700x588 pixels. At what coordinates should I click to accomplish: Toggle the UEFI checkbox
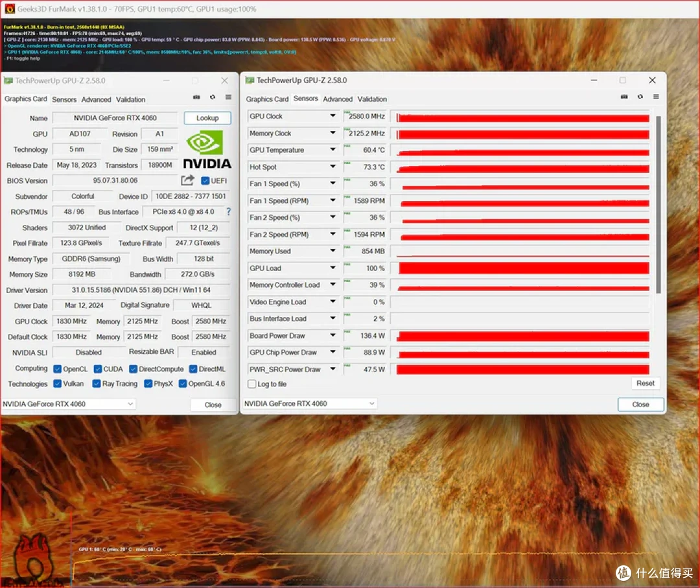[205, 181]
